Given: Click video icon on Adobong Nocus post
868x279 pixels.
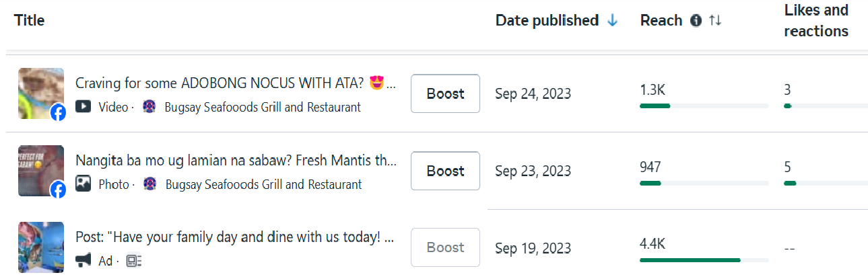Looking at the screenshot, I should [x=84, y=106].
